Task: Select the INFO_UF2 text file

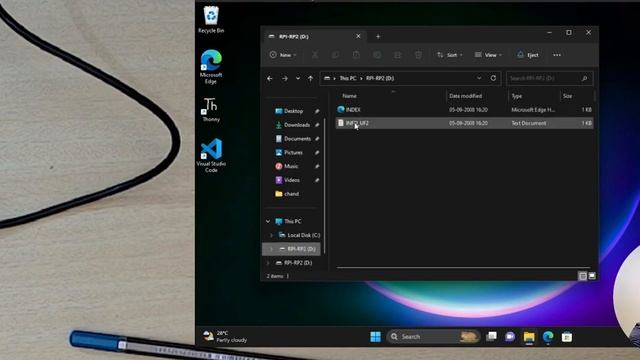Action: (x=464, y=123)
